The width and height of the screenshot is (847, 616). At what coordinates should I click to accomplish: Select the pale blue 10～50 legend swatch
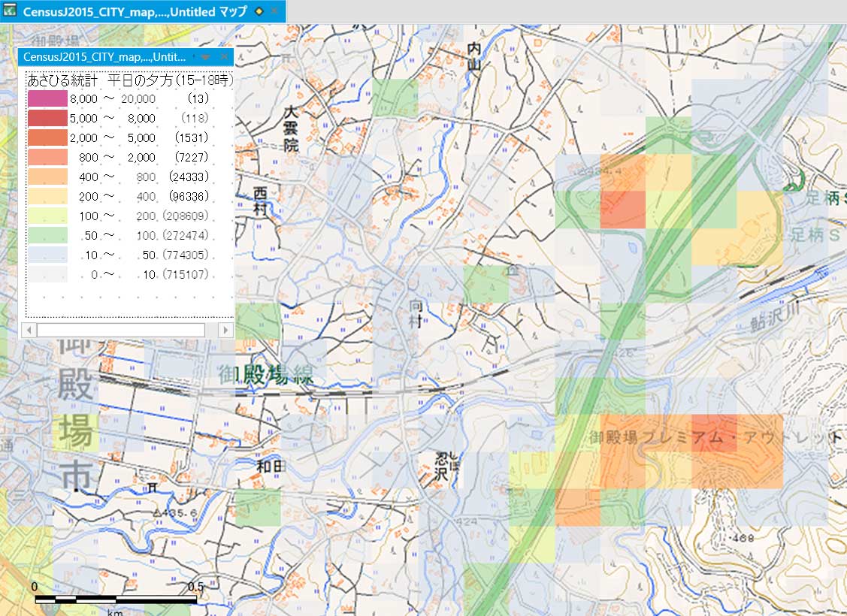(47, 255)
